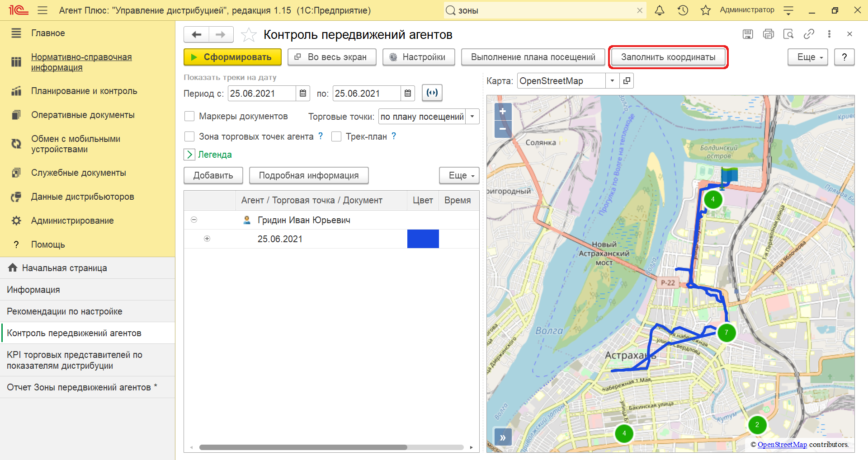Click the agent icon for Гридин Иван Юрьевич

tap(247, 220)
